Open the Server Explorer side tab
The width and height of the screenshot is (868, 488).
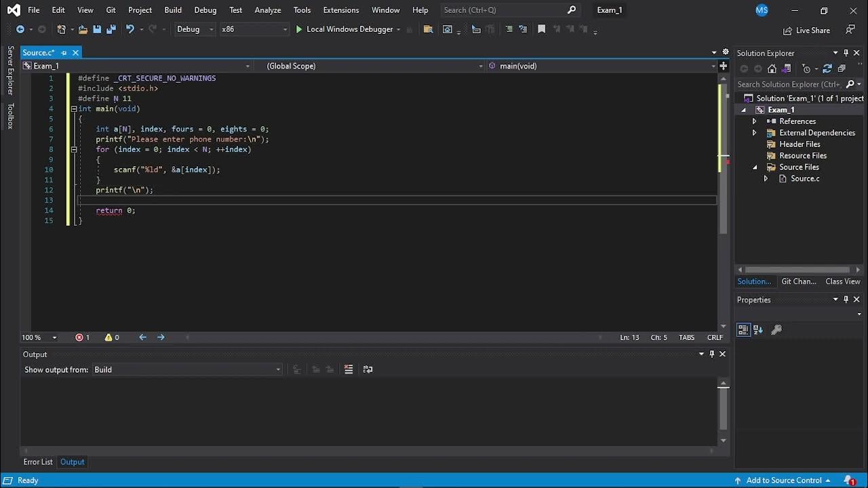(x=10, y=70)
